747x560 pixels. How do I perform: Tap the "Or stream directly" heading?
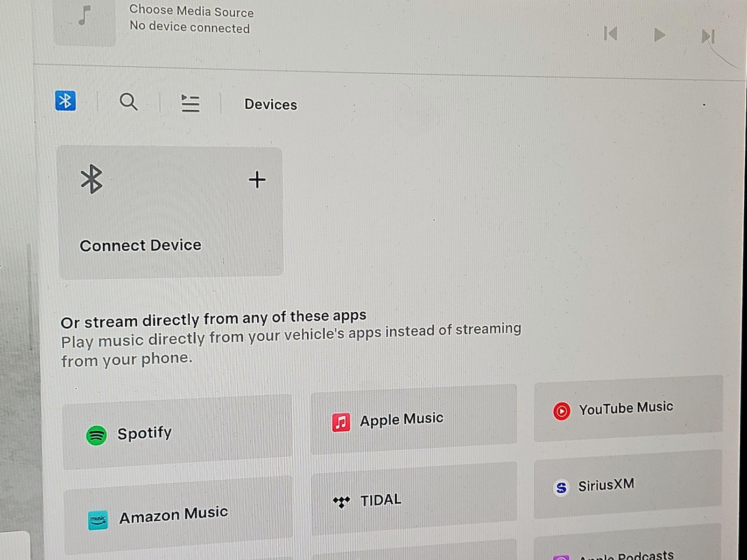[213, 319]
